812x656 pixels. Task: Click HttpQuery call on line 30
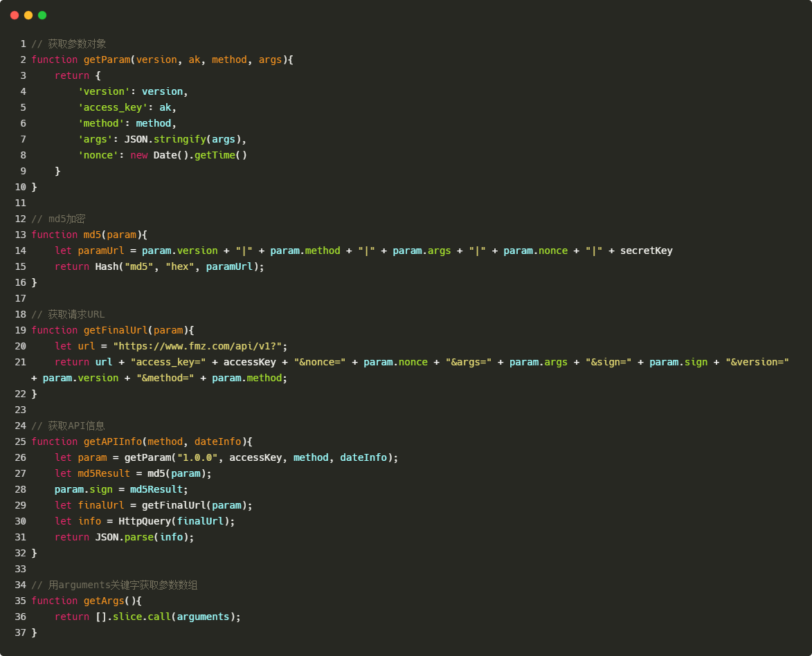145,522
